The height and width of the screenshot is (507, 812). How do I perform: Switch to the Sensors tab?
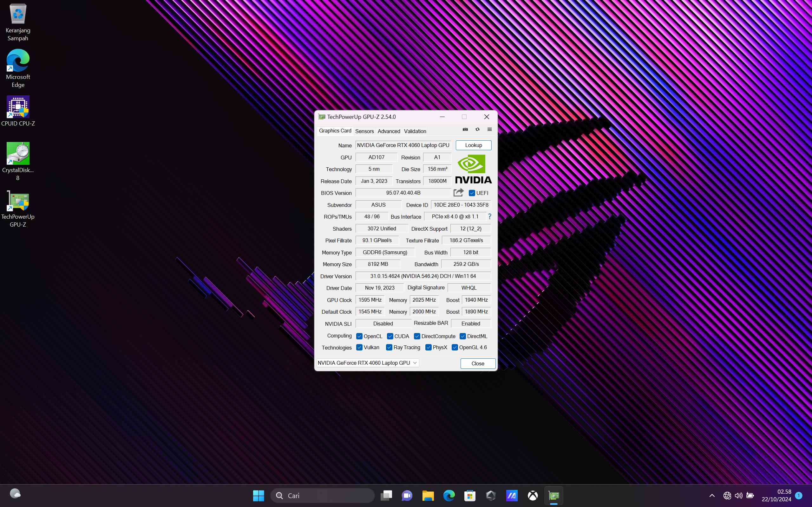click(x=364, y=131)
